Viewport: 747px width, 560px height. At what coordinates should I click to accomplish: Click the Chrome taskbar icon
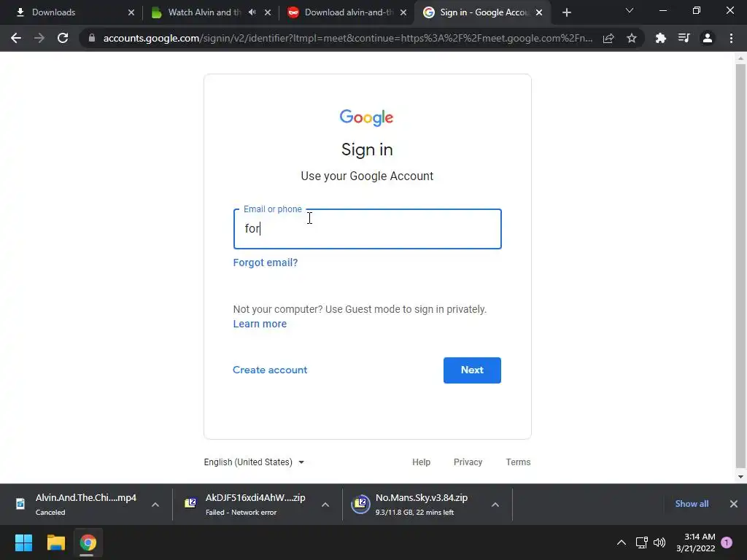(x=88, y=542)
